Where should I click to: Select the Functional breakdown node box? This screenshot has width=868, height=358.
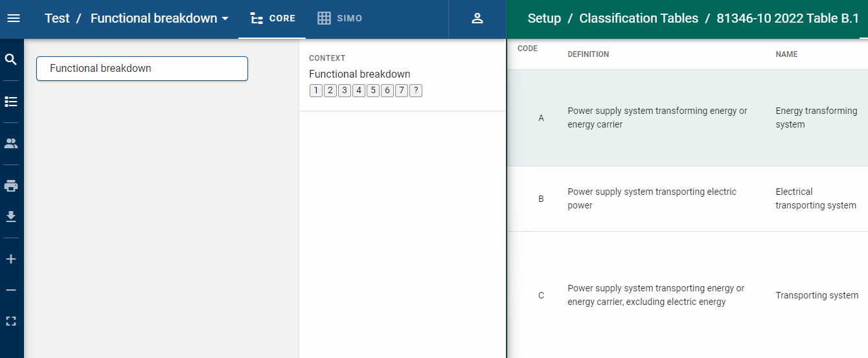click(x=142, y=69)
